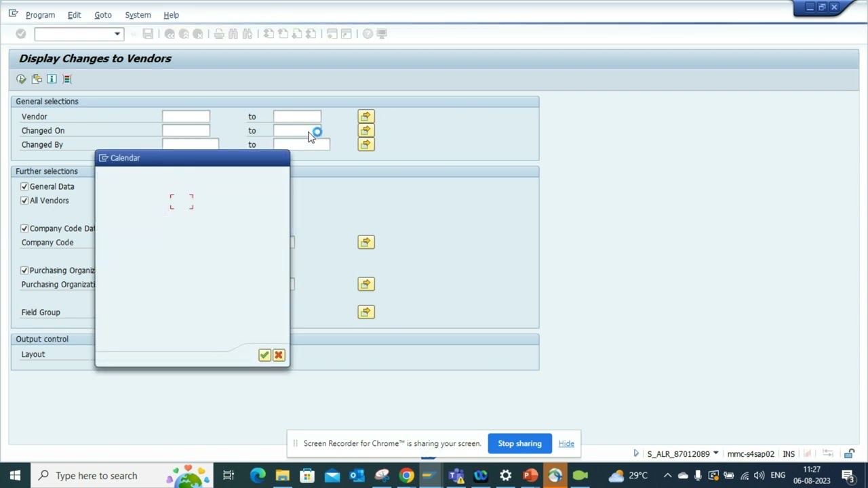This screenshot has width=868, height=488.
Task: Click the First Page icon
Action: click(269, 34)
